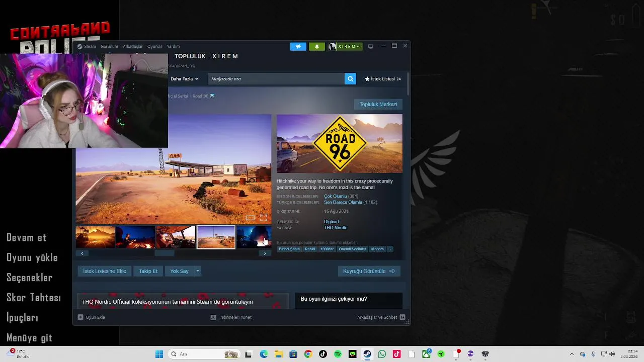The height and width of the screenshot is (362, 644).
Task: Open the Windows Start menu
Action: click(x=159, y=354)
